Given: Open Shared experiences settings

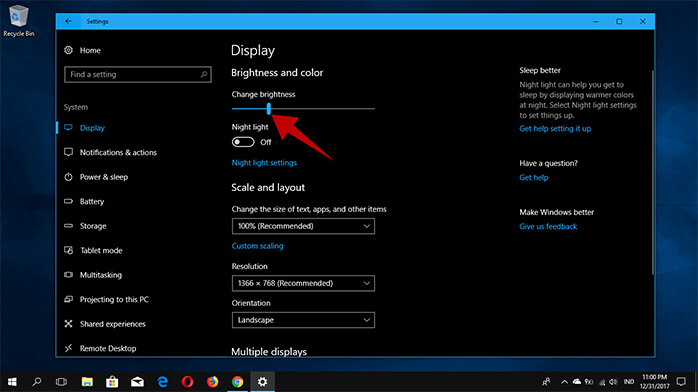Looking at the screenshot, I should click(113, 323).
